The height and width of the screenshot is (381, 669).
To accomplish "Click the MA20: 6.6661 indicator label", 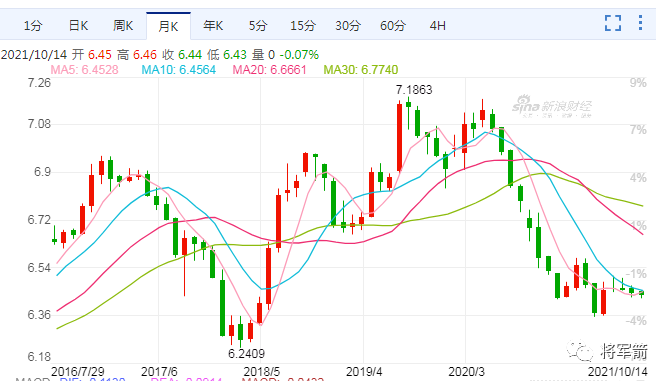I will point(269,70).
